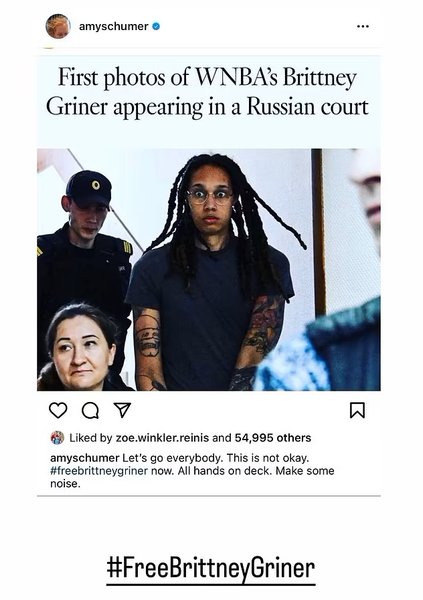View the list of 54,995 others who liked
This screenshot has width=423, height=600.
[273, 438]
